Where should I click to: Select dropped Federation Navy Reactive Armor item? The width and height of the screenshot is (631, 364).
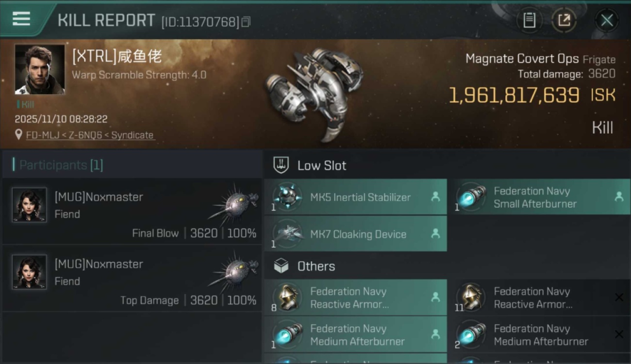(x=355, y=298)
